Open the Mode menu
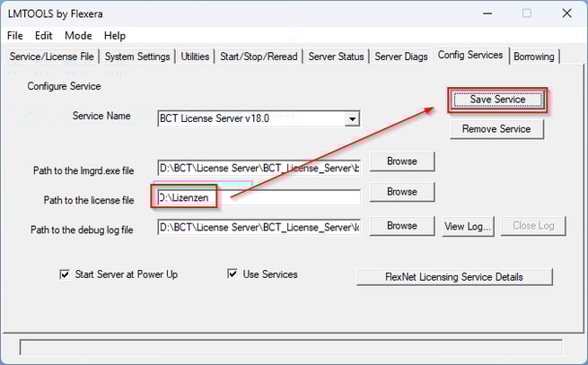This screenshot has height=365, width=588. (78, 36)
